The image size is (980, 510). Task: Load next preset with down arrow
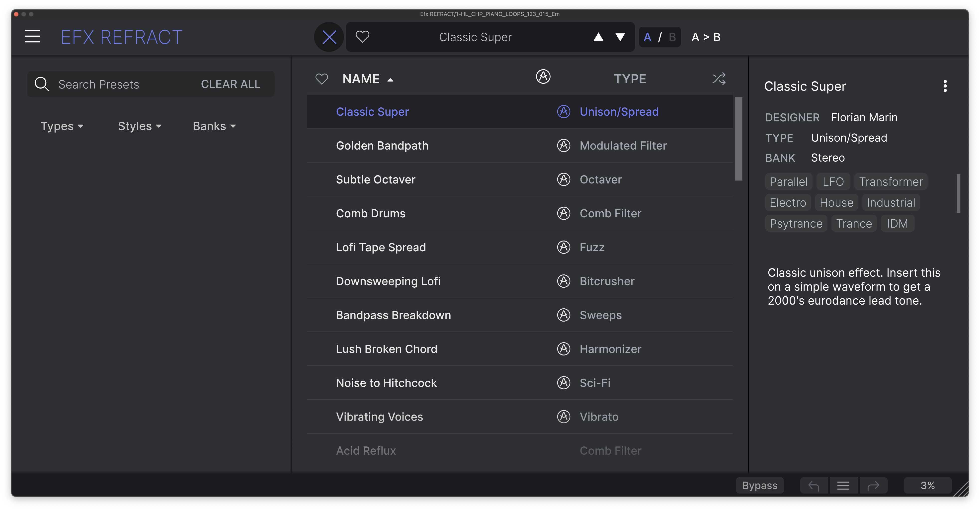[620, 37]
